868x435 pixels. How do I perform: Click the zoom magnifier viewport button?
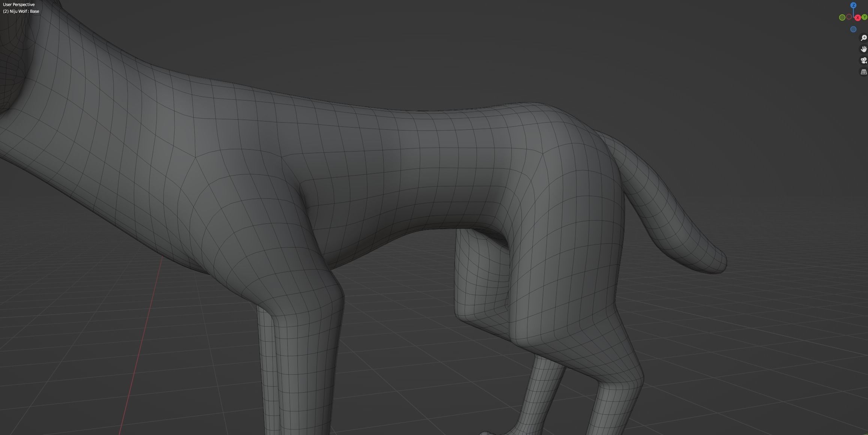864,38
